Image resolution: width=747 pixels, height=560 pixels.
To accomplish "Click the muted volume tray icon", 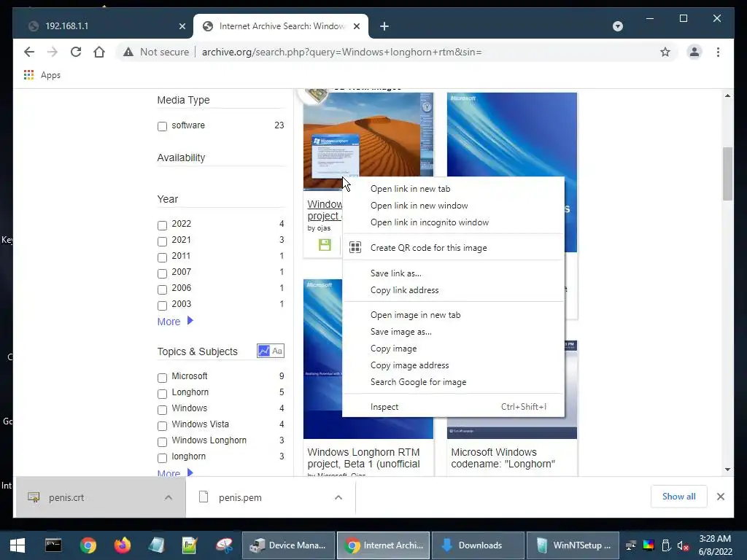I will [683, 545].
